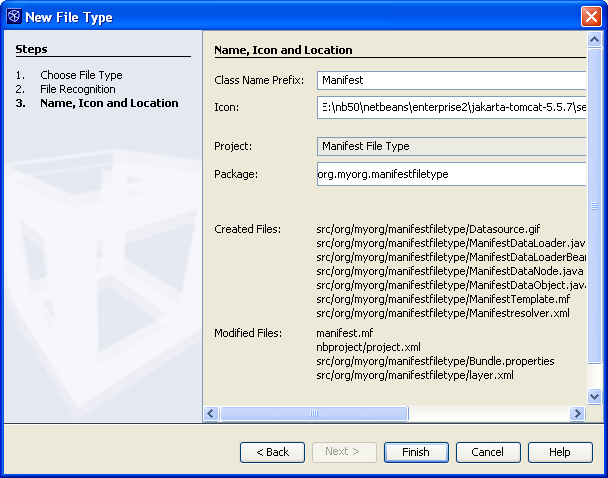Click the horizontal scrollbar right arrow

[577, 413]
